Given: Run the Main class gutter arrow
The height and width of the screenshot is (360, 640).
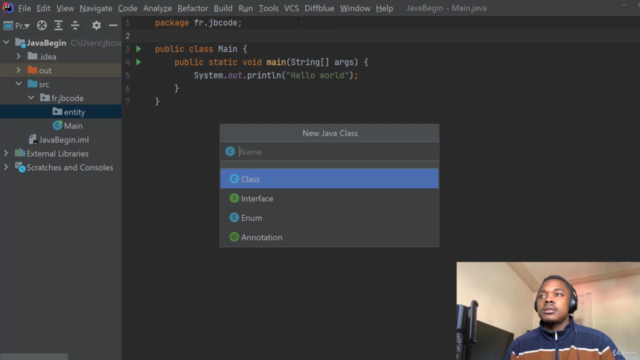Looking at the screenshot, I should click(x=139, y=49).
